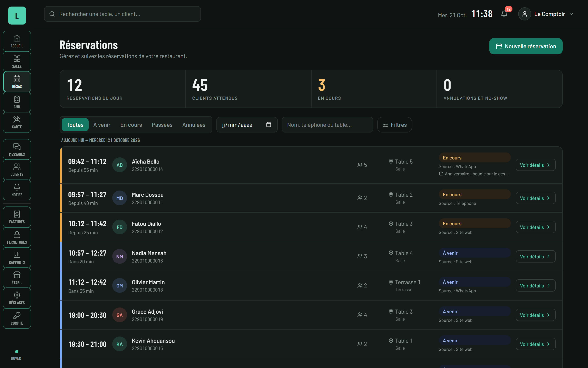Switch to the Passées tab
The image size is (588, 368).
[162, 125]
